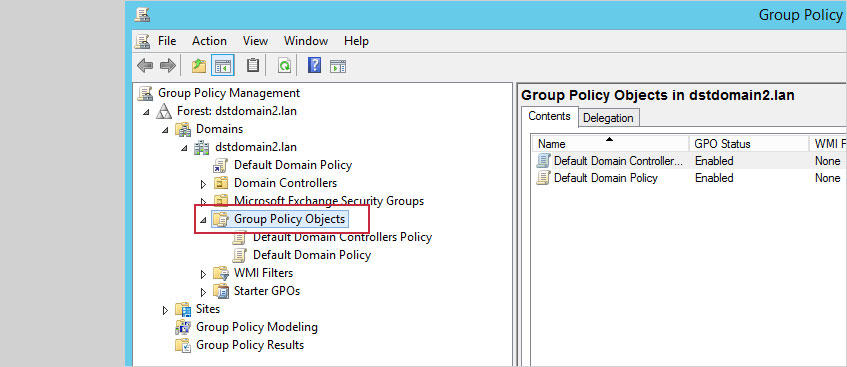Toggle the Show/Hide Action Pane toolbar icon
The width and height of the screenshot is (847, 367).
338,66
